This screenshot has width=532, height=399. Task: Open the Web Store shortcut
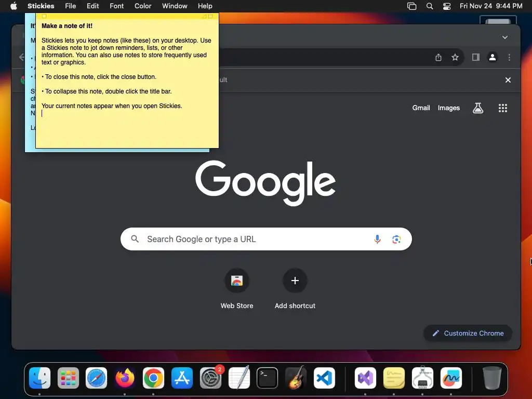[x=237, y=289]
